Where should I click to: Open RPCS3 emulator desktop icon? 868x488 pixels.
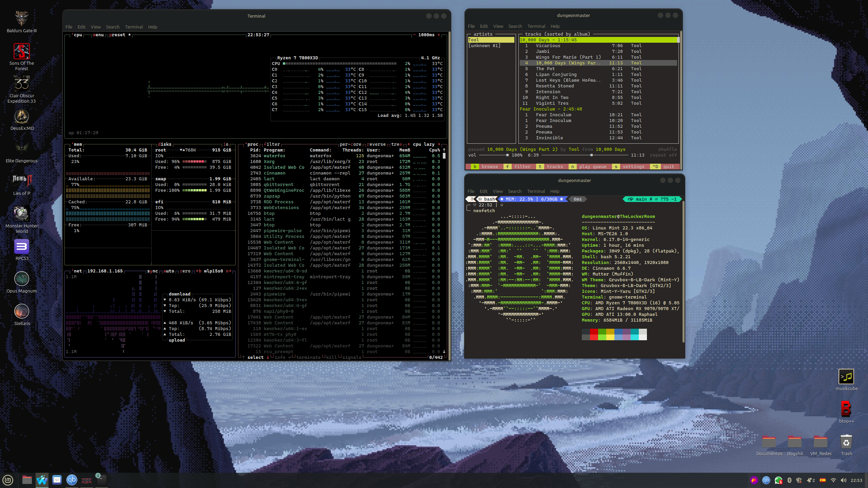point(21,247)
